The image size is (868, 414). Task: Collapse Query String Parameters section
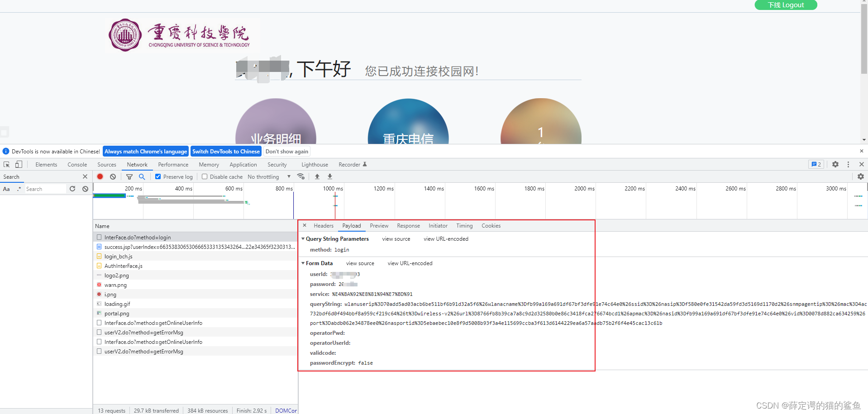303,239
